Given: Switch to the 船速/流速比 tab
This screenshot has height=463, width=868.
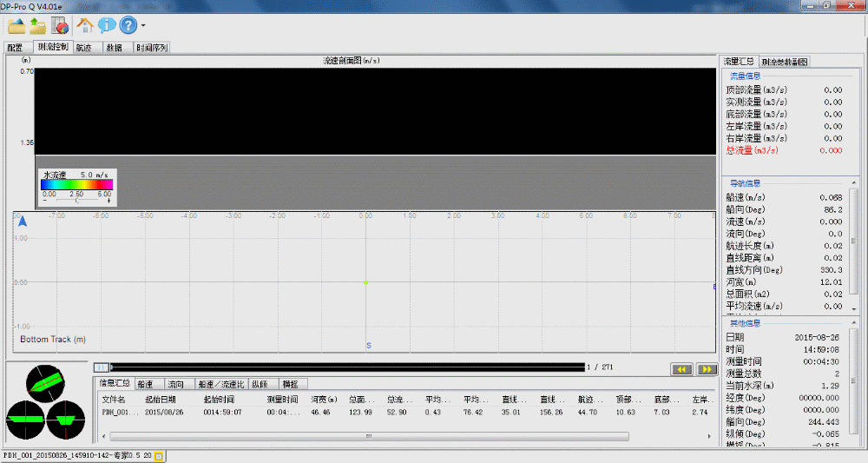Looking at the screenshot, I should (220, 384).
